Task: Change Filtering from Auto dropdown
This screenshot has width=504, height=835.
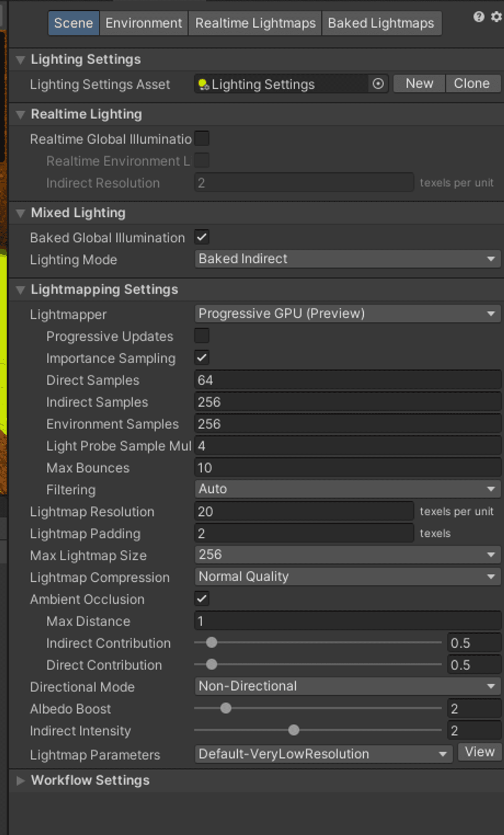Action: pyautogui.click(x=347, y=488)
